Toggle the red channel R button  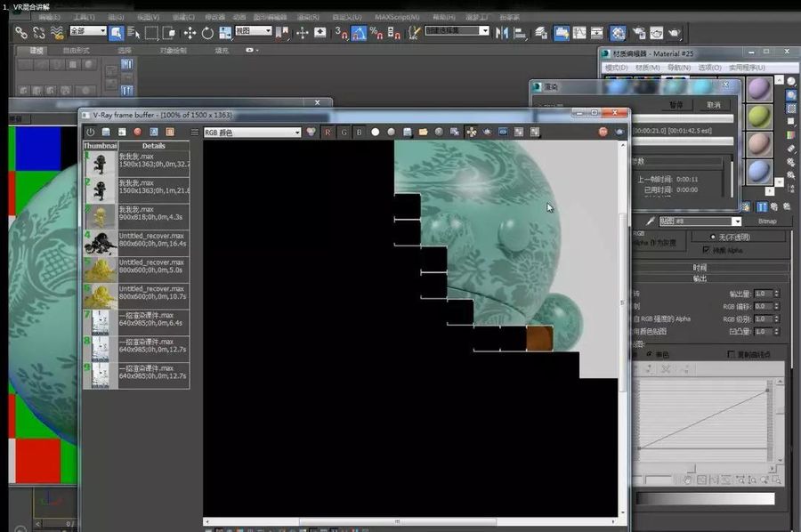point(328,133)
